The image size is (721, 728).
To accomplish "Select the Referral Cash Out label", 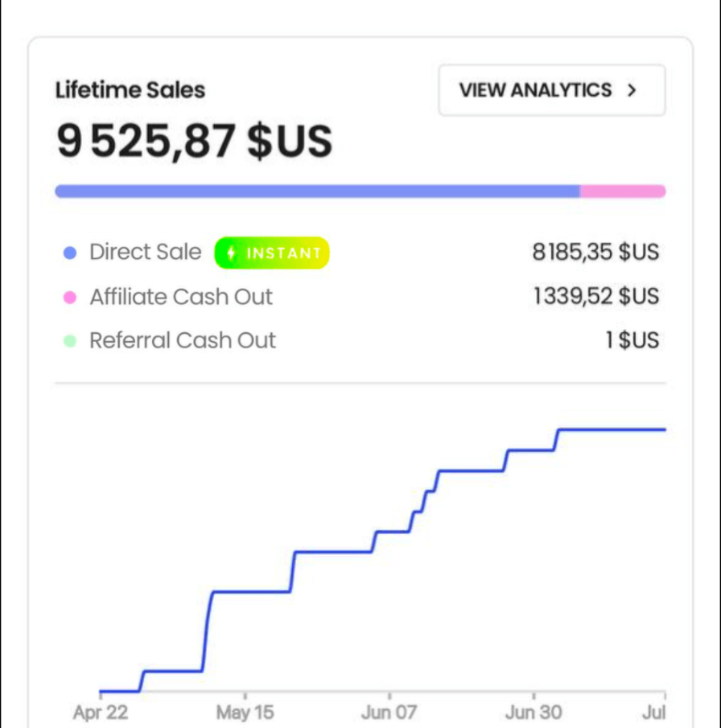I will pos(183,340).
